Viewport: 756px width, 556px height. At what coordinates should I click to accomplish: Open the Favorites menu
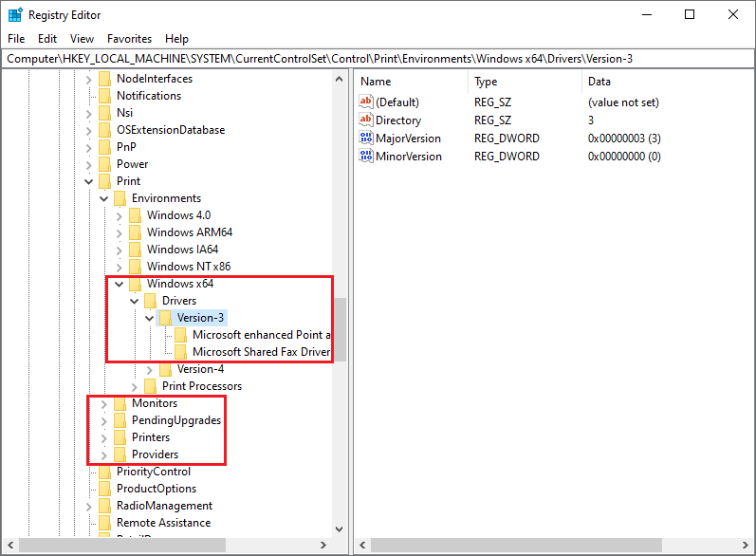129,39
